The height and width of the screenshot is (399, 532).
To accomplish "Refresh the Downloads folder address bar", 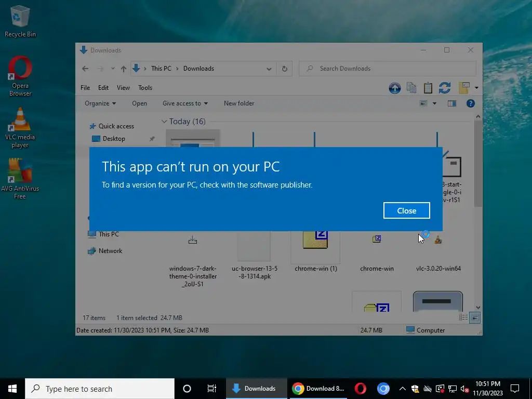I will coord(284,69).
